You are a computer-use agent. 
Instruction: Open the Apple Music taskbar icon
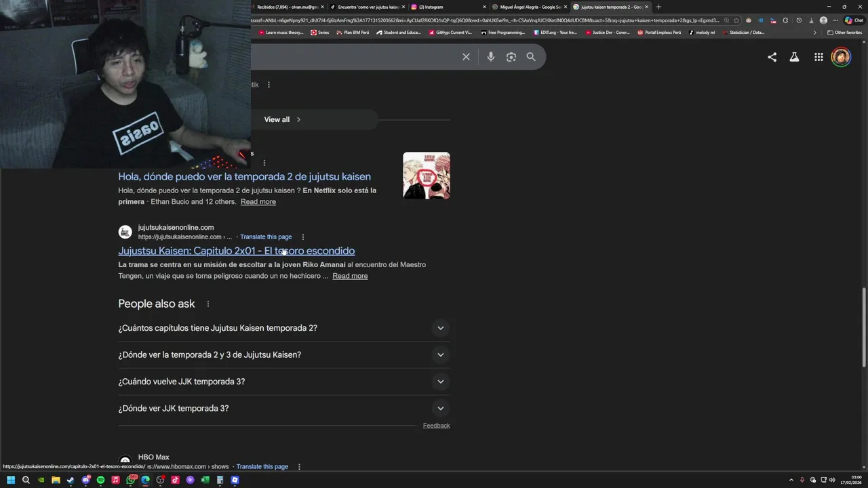click(115, 480)
